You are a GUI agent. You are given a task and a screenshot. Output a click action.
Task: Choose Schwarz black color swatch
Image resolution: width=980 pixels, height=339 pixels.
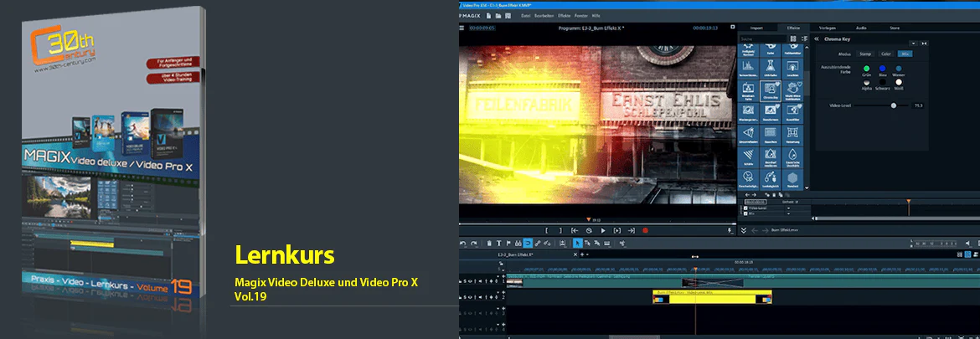[883, 82]
